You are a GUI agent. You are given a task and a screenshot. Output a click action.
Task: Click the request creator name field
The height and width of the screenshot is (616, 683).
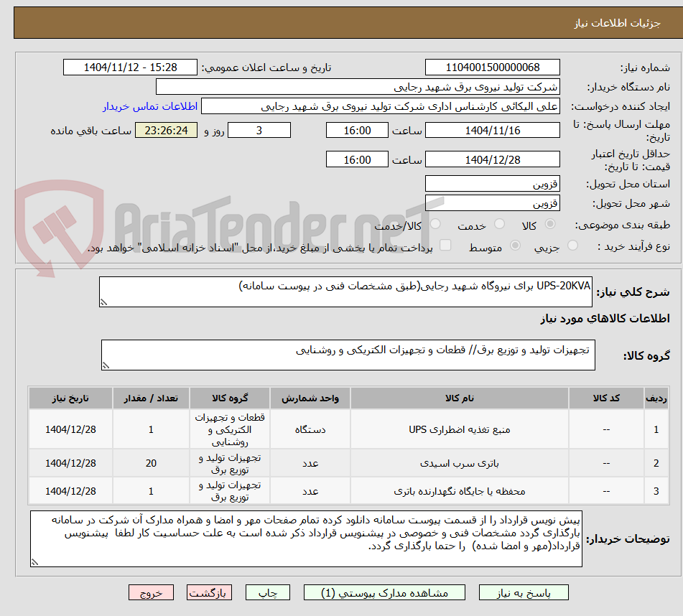coord(380,106)
